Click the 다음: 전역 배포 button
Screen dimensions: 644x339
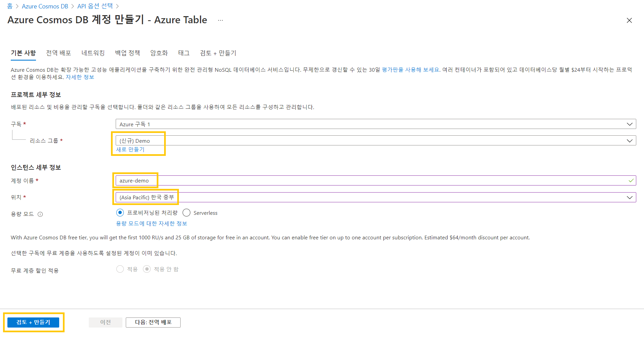153,322
